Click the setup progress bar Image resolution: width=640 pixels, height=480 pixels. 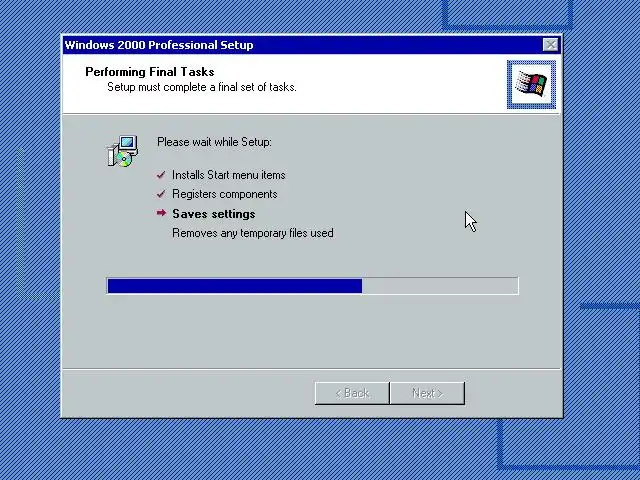pyautogui.click(x=313, y=285)
